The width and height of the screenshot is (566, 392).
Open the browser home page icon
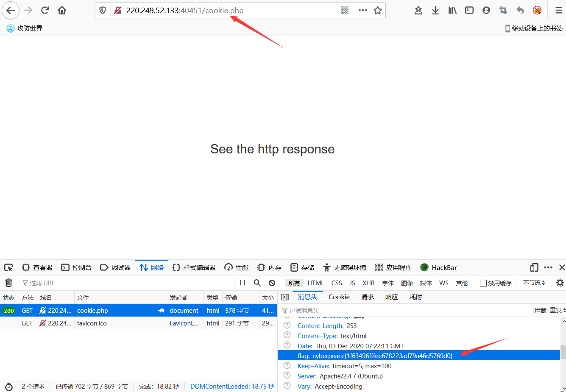(x=62, y=11)
